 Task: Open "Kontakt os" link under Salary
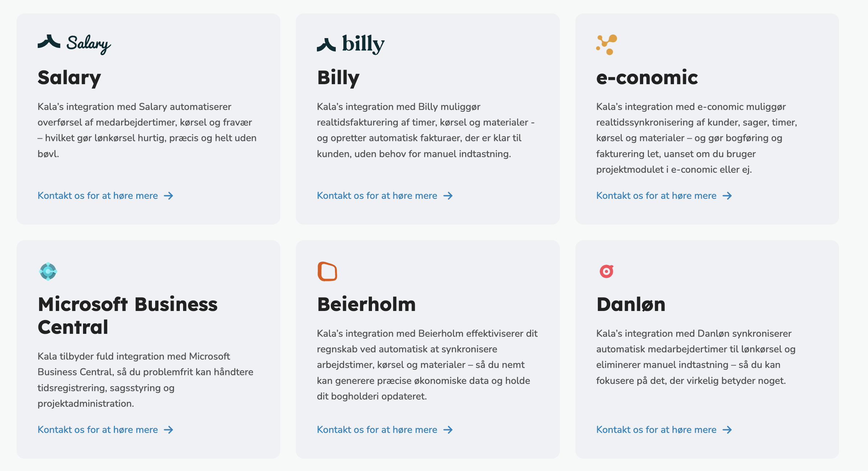tap(98, 196)
